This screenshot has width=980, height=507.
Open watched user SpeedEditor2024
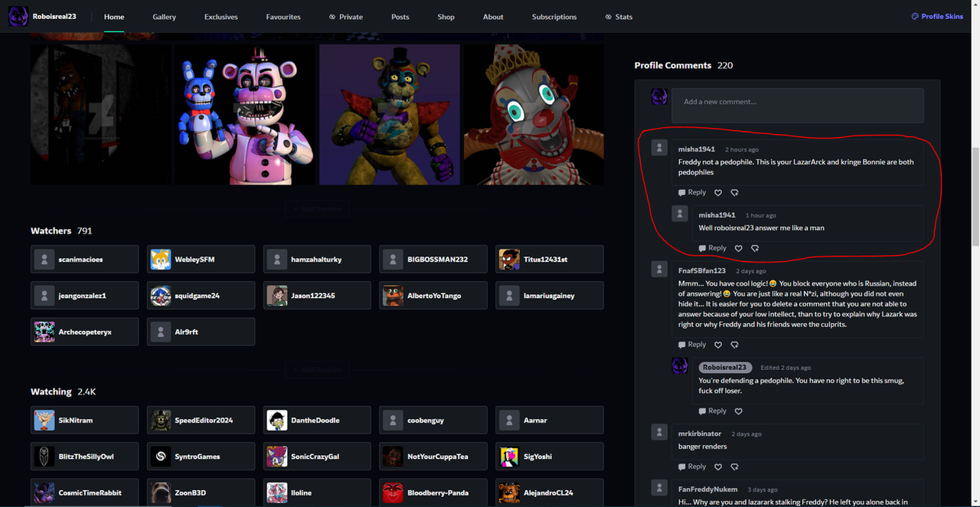click(x=201, y=420)
